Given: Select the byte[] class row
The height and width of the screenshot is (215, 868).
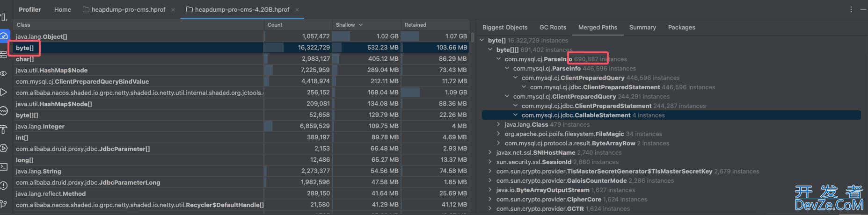Looking at the screenshot, I should 241,47.
